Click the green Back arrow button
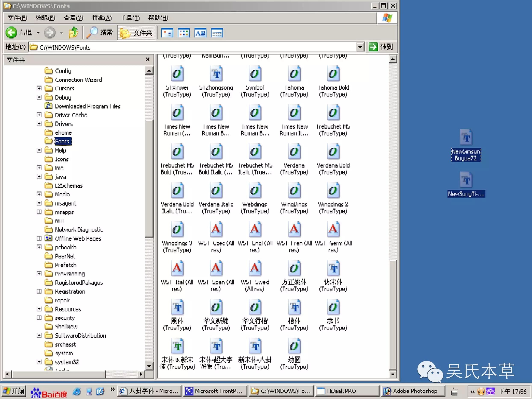Image resolution: width=532 pixels, height=399 pixels. coord(11,33)
